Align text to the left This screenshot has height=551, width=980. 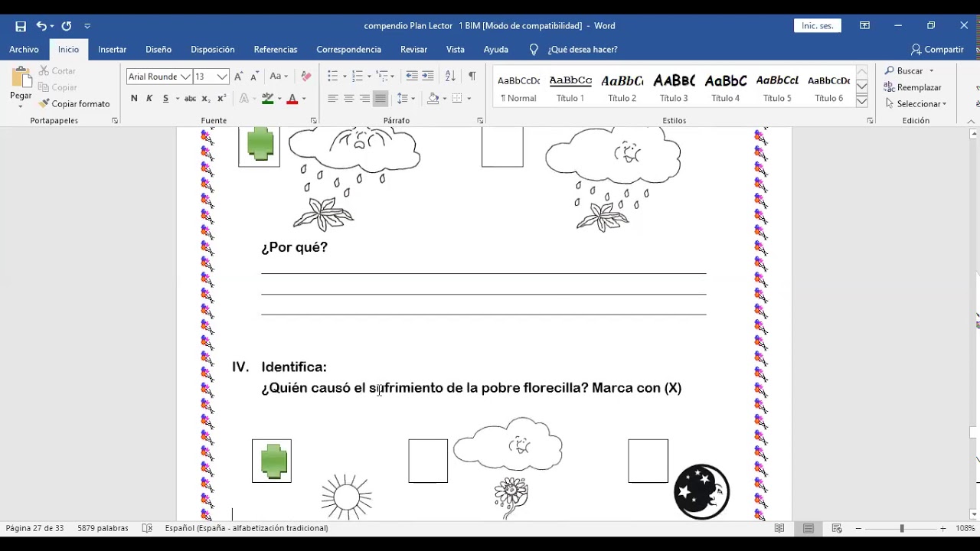pyautogui.click(x=333, y=98)
